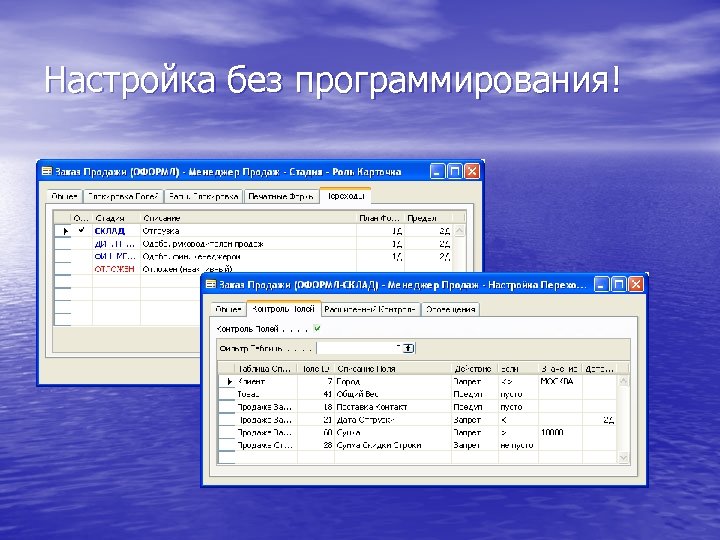
Task: Click the МОСКВА value cell
Action: (560, 382)
